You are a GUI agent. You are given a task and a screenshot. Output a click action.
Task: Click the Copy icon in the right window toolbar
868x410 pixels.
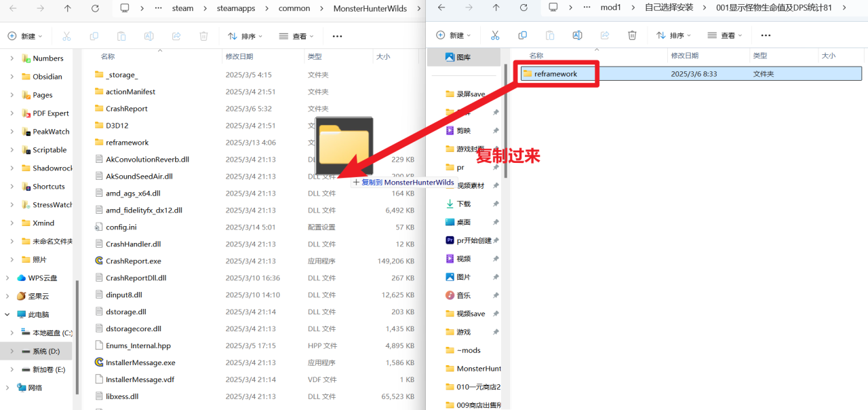pos(521,35)
